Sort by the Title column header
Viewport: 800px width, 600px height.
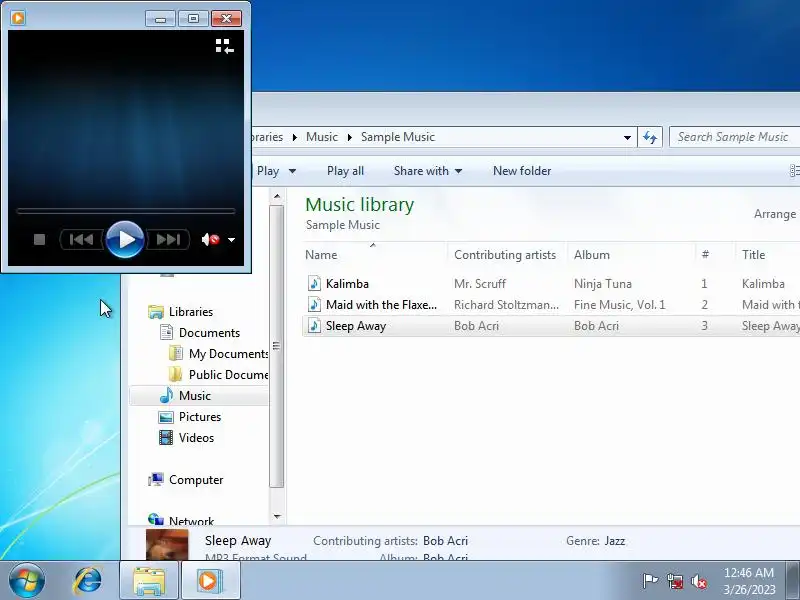coord(754,255)
